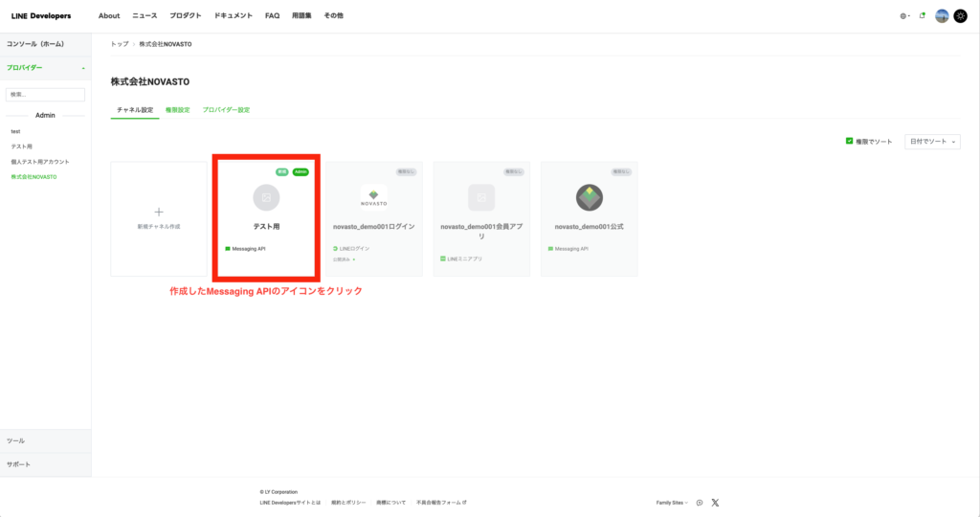The height and width of the screenshot is (517, 980).
Task: Click the トップ breadcrumb
Action: click(x=120, y=44)
